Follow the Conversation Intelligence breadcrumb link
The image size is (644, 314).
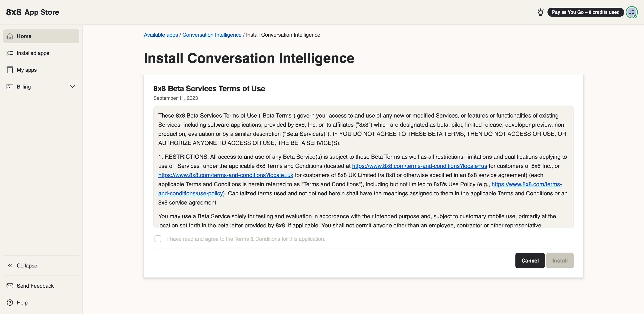click(x=212, y=35)
